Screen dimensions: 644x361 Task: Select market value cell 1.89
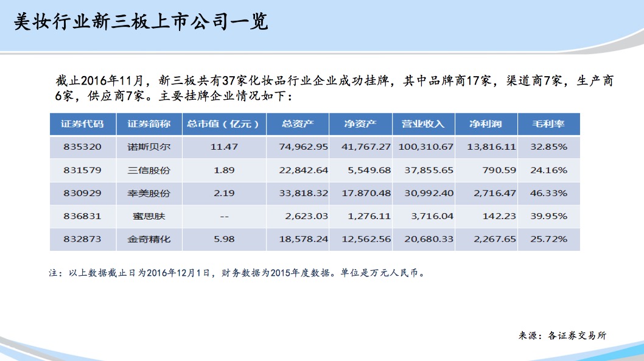point(224,170)
